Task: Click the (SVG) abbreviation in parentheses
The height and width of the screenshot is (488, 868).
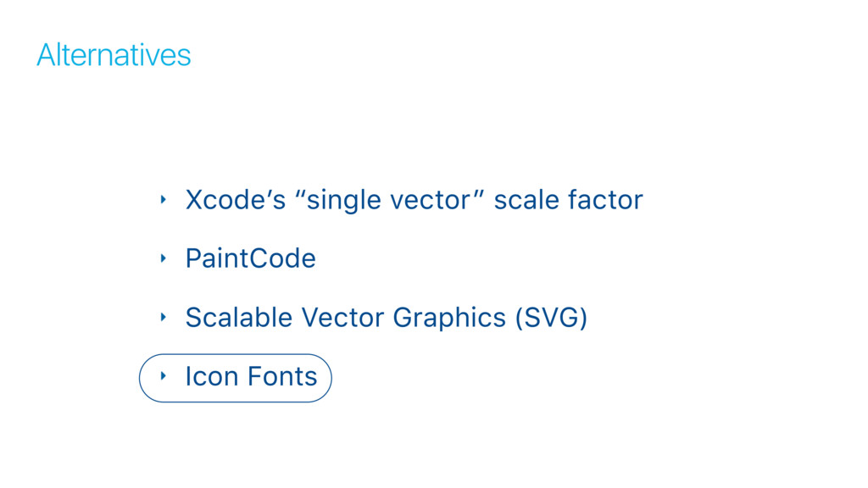Action: coord(551,319)
